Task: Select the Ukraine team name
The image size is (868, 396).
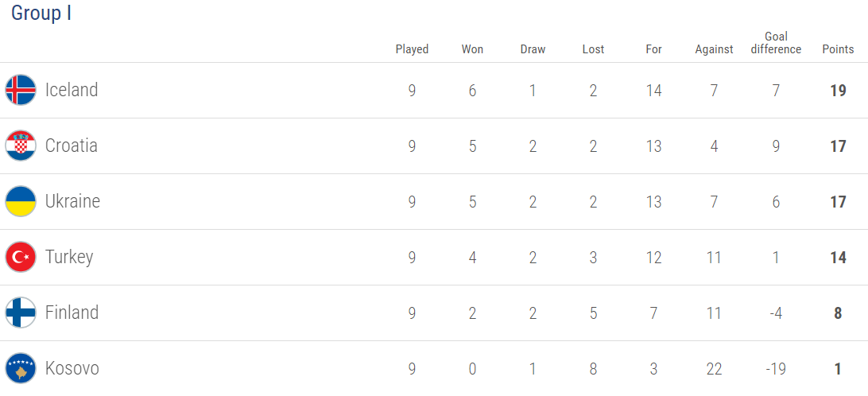Action: pyautogui.click(x=72, y=201)
